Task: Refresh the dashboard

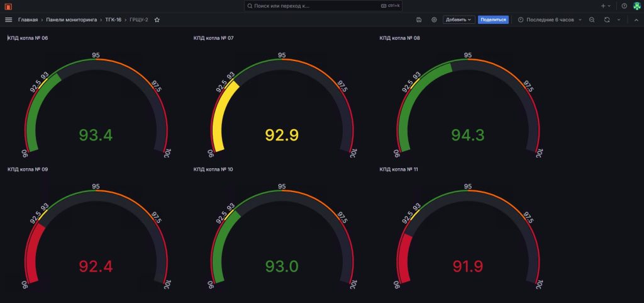Action: tap(607, 20)
